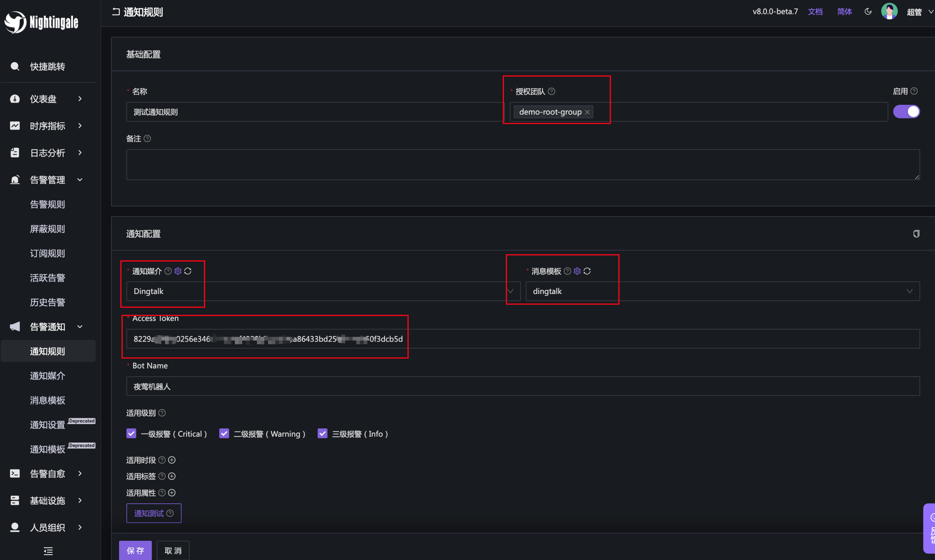Add a 适用时段 with plus icon
The width and height of the screenshot is (935, 560).
pyautogui.click(x=172, y=460)
